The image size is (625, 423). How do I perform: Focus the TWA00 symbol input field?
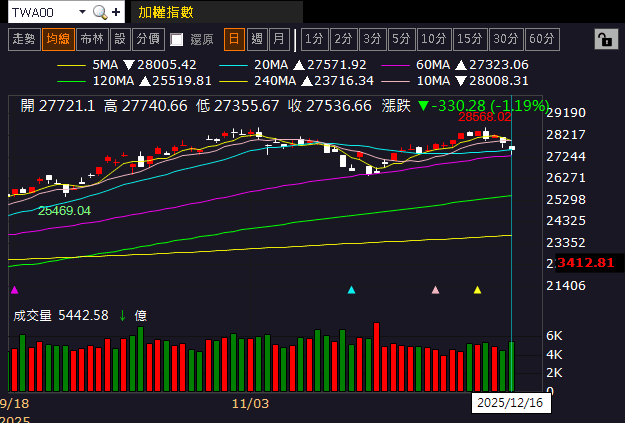[42, 12]
